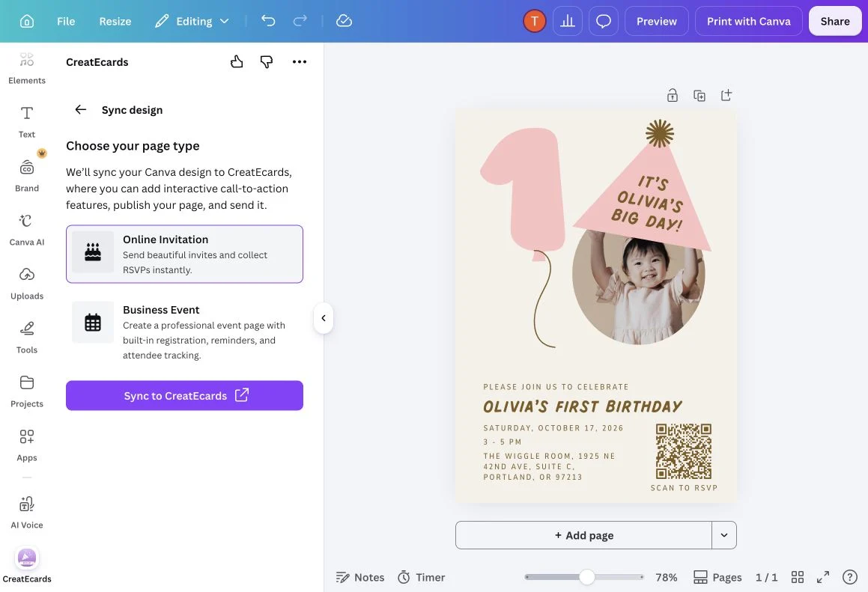868x592 pixels.
Task: Select the "3 - 5 PM" text
Action: coord(502,442)
